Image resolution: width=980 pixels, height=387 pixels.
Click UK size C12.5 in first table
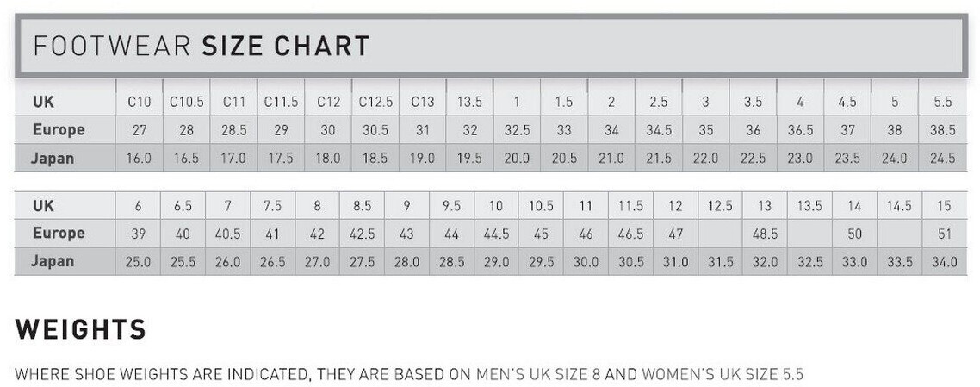pyautogui.click(x=375, y=102)
